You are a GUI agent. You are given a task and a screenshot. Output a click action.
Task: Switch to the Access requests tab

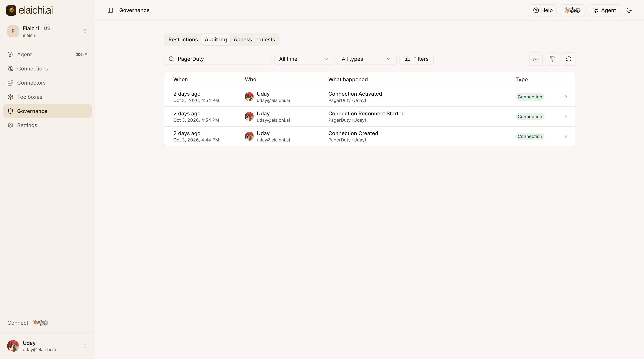254,40
